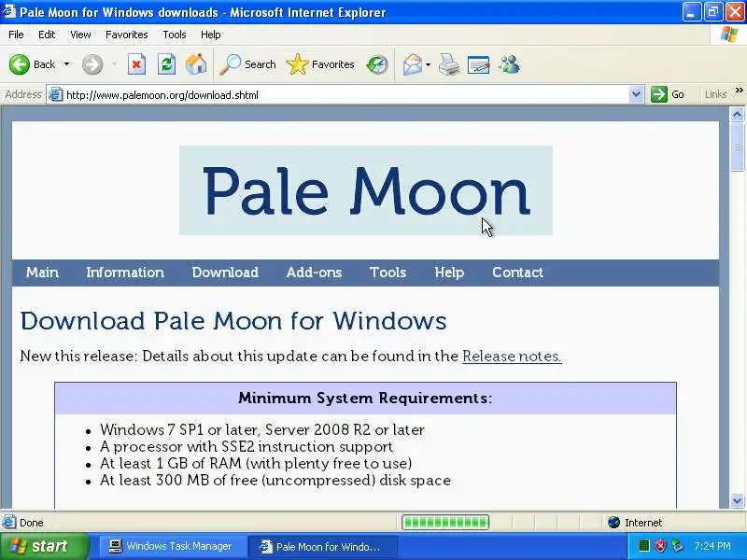Click the red security shield tray icon
Screen dimensions: 747x560
point(660,546)
